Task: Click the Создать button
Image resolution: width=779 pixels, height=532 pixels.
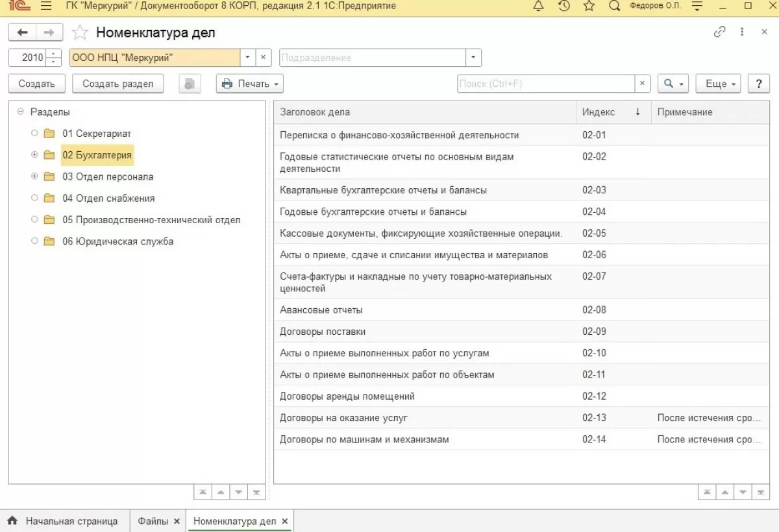Action: [x=37, y=84]
